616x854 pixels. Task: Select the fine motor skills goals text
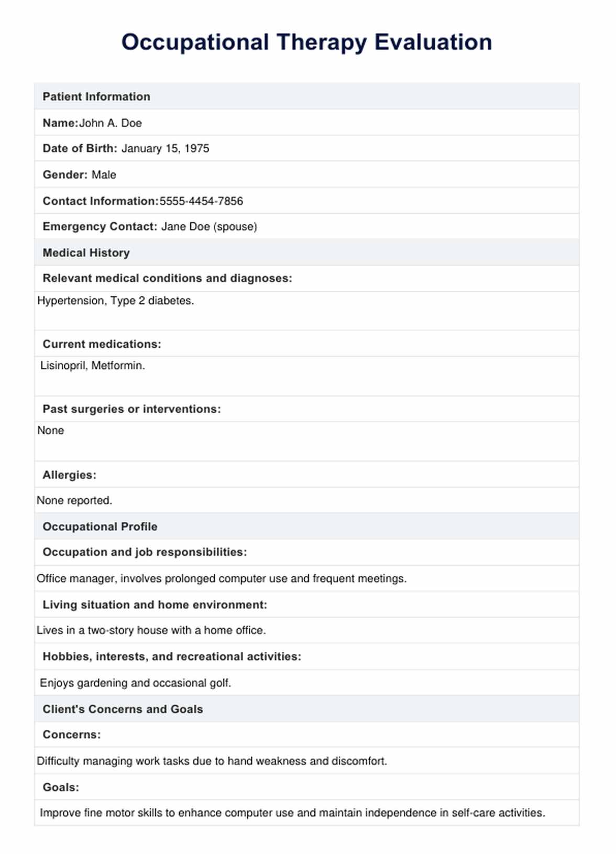[292, 813]
